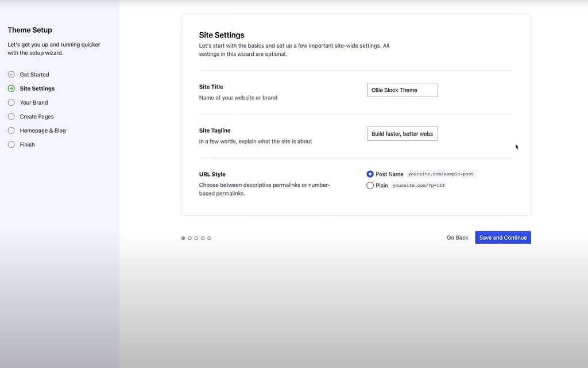Screen dimensions: 588x368
Task: Click Save and Continue button
Action: [x=503, y=237]
